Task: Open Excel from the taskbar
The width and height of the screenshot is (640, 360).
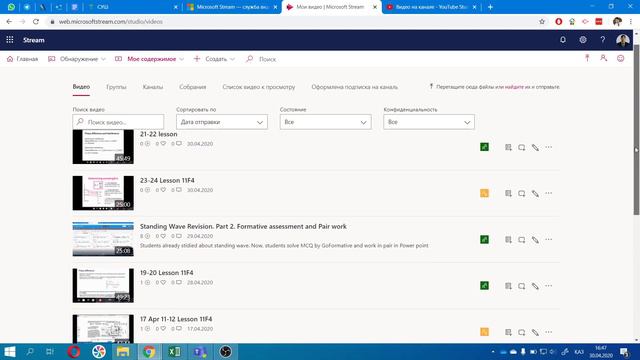Action: [x=174, y=351]
